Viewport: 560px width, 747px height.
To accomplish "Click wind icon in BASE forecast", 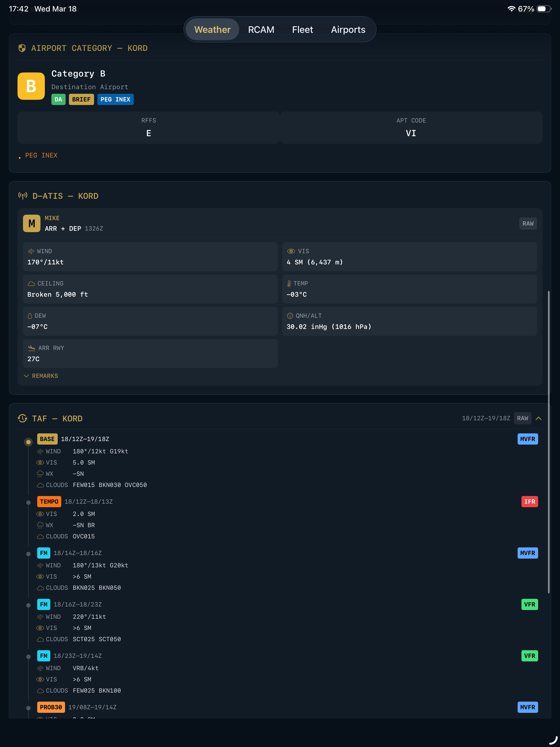I will [40, 451].
